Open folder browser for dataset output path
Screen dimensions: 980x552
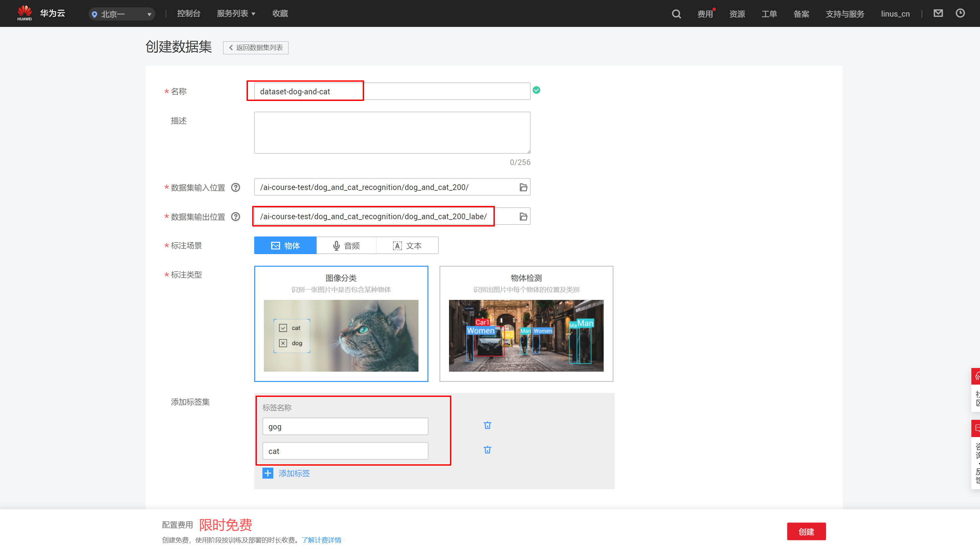point(523,217)
